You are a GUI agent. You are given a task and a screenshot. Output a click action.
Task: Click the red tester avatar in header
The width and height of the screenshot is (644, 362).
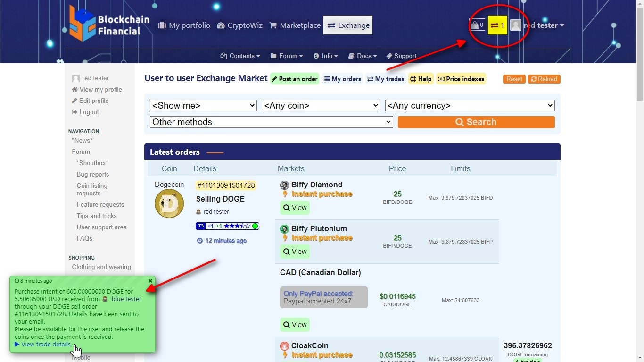516,25
